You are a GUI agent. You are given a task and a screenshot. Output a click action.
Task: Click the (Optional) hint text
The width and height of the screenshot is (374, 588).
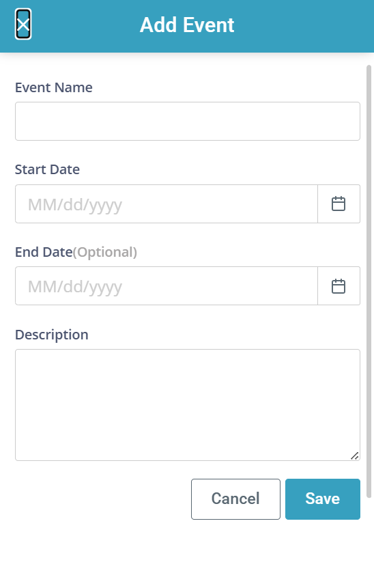click(x=105, y=252)
